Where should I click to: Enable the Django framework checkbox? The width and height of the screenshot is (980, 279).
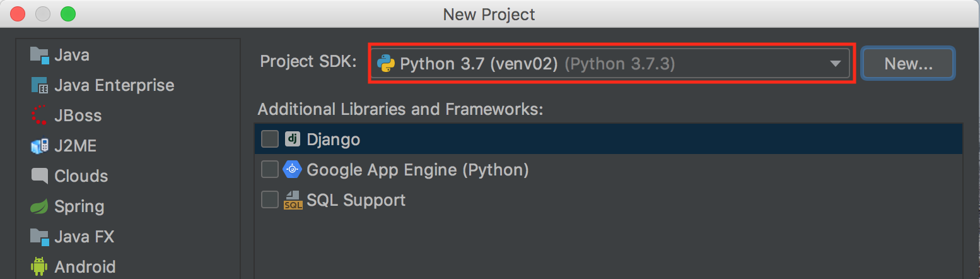coord(270,139)
